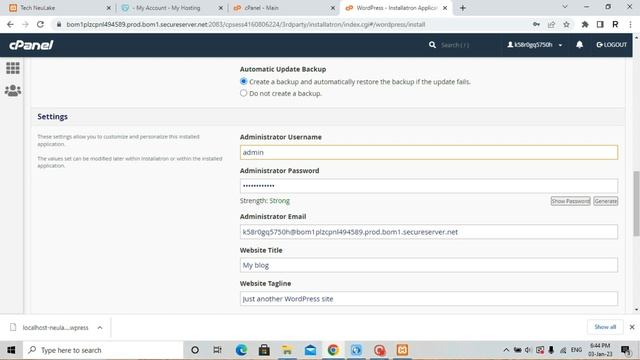Open the Extensions puzzle icon

[585, 24]
